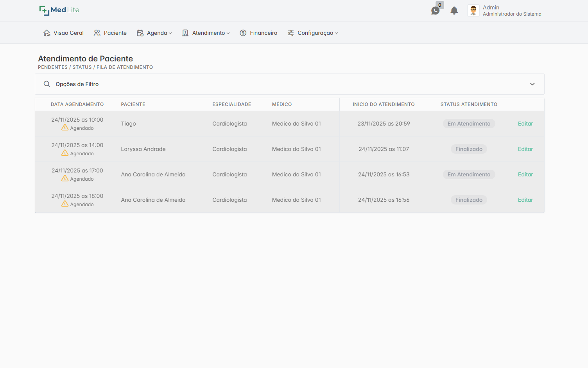Image resolution: width=588 pixels, height=368 pixels.
Task: Open the chat messages icon
Action: tap(435, 11)
